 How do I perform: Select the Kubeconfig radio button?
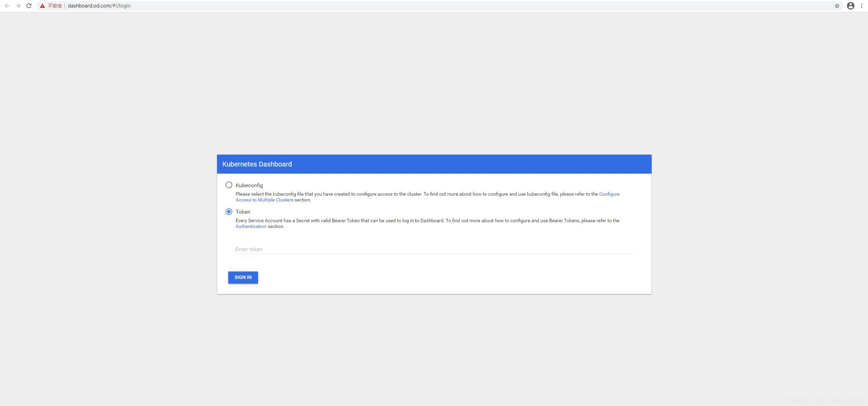tap(229, 185)
